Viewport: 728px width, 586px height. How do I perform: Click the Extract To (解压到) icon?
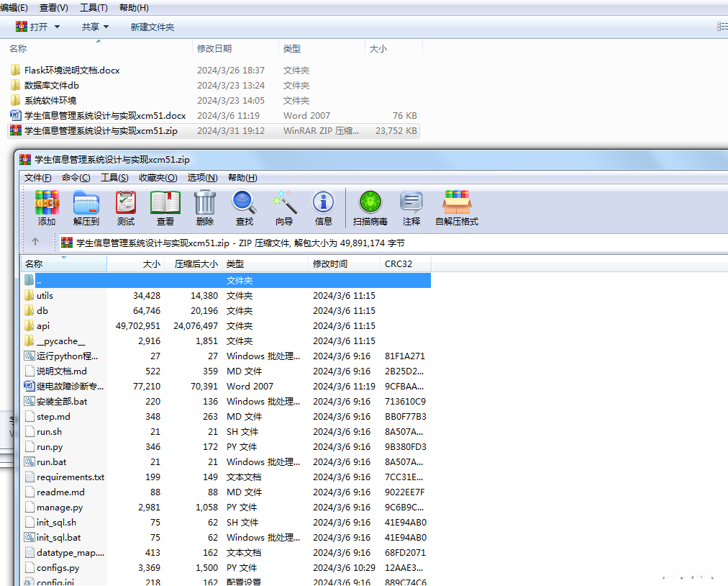[x=86, y=202]
